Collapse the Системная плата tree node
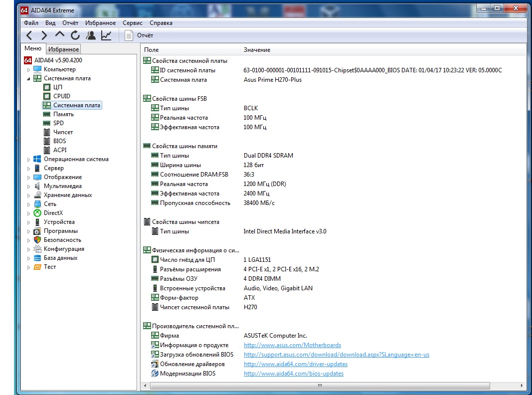This screenshot has width=532, height=395. point(29,79)
